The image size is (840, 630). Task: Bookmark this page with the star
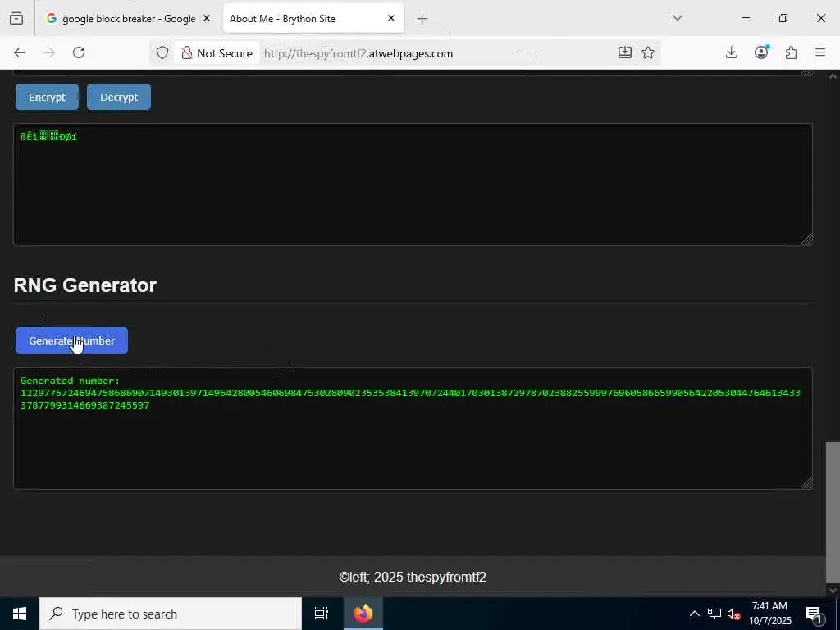click(x=648, y=52)
